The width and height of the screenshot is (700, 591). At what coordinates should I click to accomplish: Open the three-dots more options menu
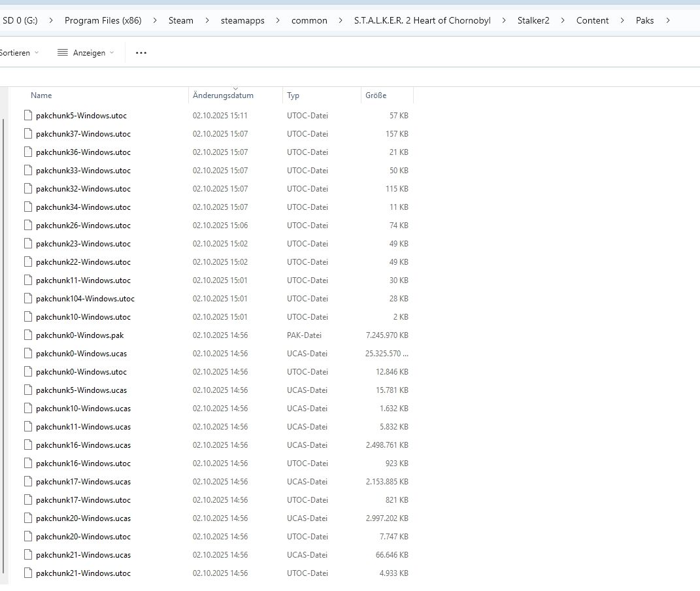pos(141,53)
